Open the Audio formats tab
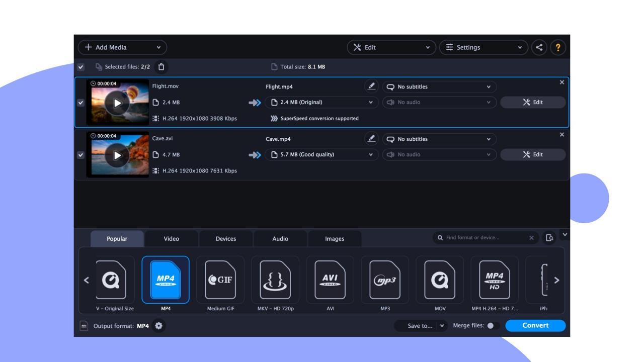Screen dimensions: 644x362 click(280, 238)
